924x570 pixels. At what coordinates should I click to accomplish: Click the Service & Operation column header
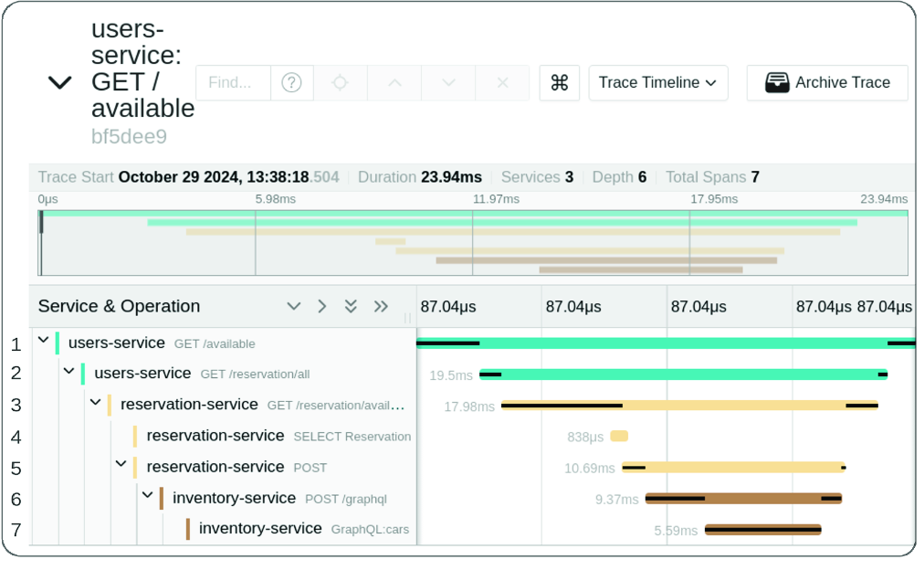pyautogui.click(x=119, y=306)
